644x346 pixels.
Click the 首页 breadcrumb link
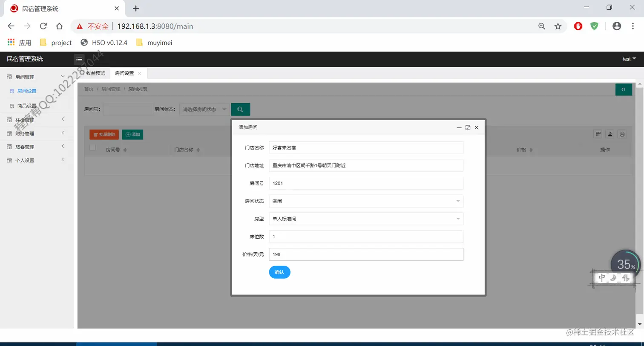tap(89, 89)
